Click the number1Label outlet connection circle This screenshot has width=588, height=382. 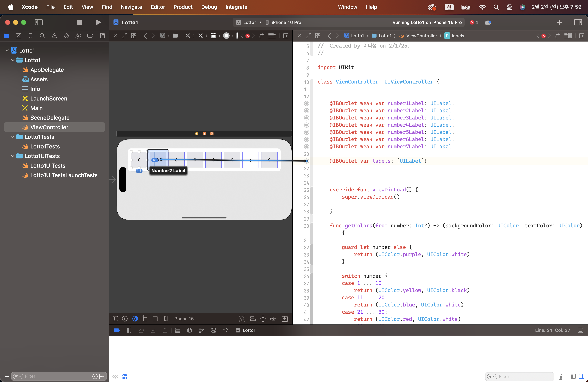[x=306, y=103]
